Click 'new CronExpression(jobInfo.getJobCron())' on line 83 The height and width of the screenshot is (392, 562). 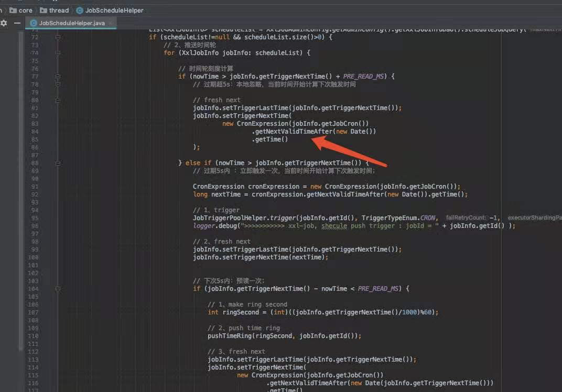point(295,124)
